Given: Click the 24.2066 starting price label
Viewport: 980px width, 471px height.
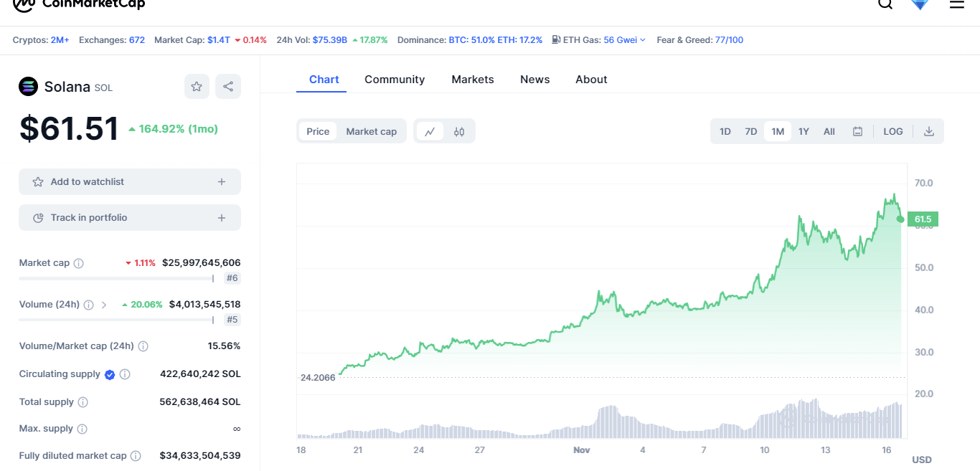Looking at the screenshot, I should pyautogui.click(x=318, y=377).
